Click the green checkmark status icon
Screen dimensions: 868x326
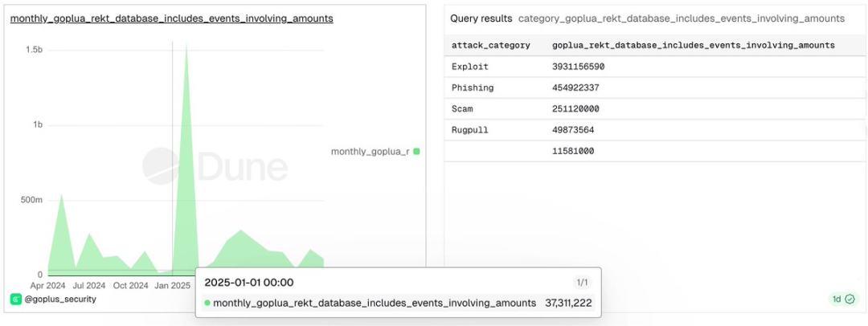coord(850,300)
